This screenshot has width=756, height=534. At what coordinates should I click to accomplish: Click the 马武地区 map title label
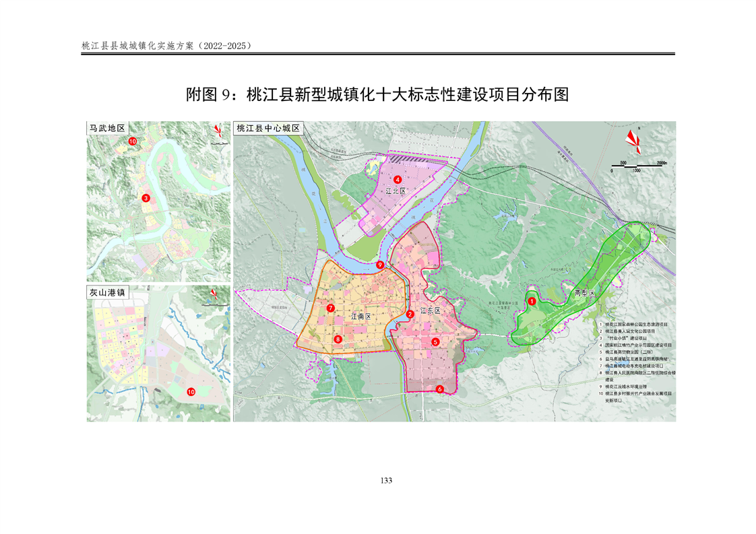click(x=108, y=128)
